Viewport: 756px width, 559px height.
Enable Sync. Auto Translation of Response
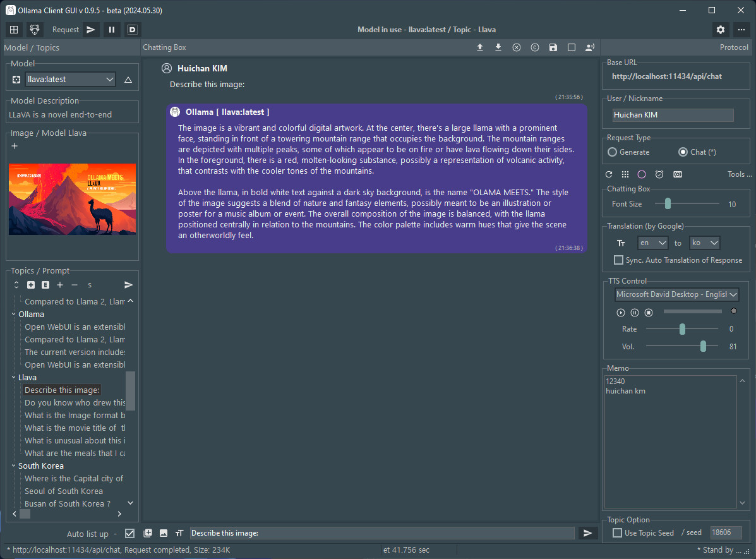point(678,260)
